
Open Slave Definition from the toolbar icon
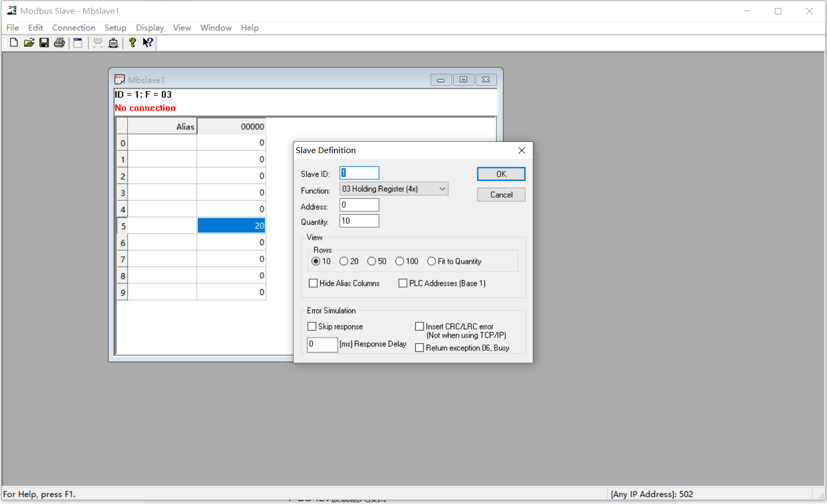pyautogui.click(x=78, y=43)
